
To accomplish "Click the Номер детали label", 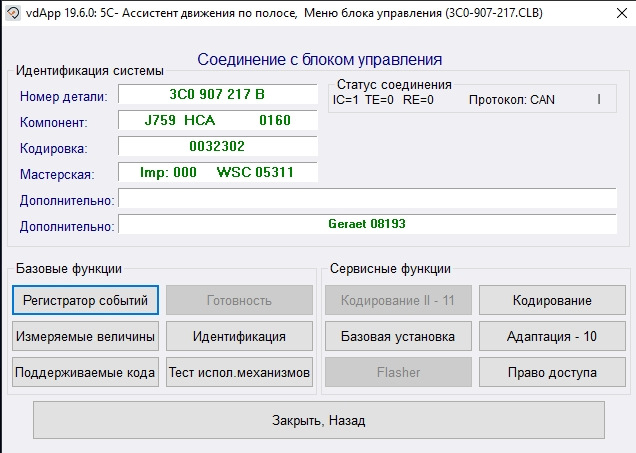I will [x=64, y=97].
